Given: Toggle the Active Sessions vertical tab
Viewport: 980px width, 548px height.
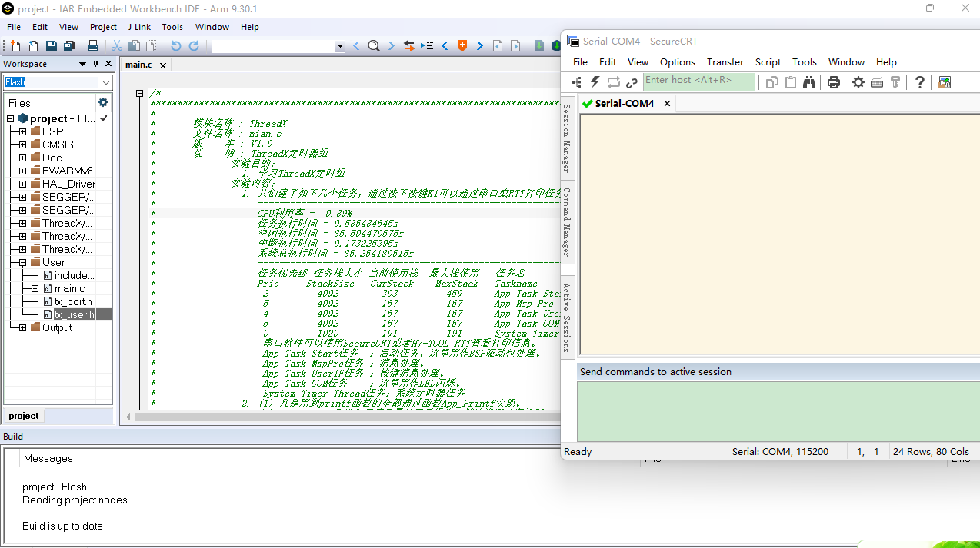Looking at the screenshot, I should pos(567,317).
